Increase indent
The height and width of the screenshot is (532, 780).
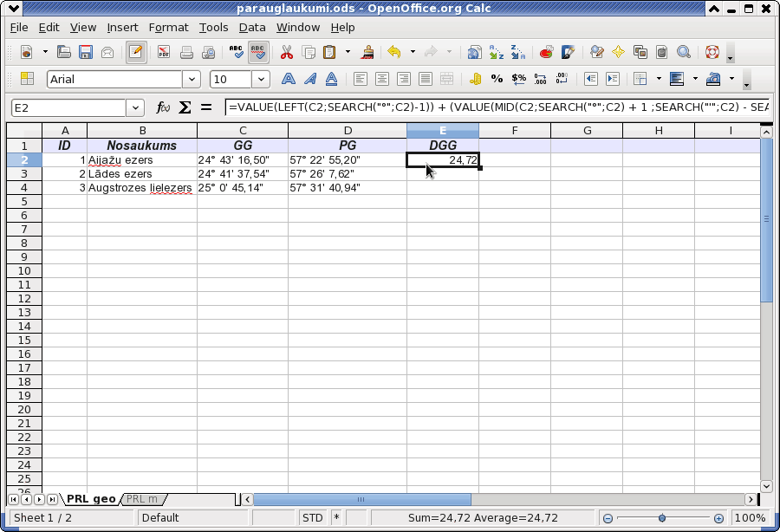pos(613,79)
